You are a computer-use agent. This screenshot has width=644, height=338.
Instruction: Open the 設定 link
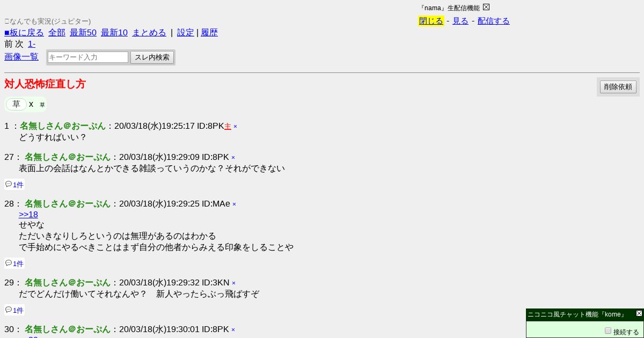(186, 33)
